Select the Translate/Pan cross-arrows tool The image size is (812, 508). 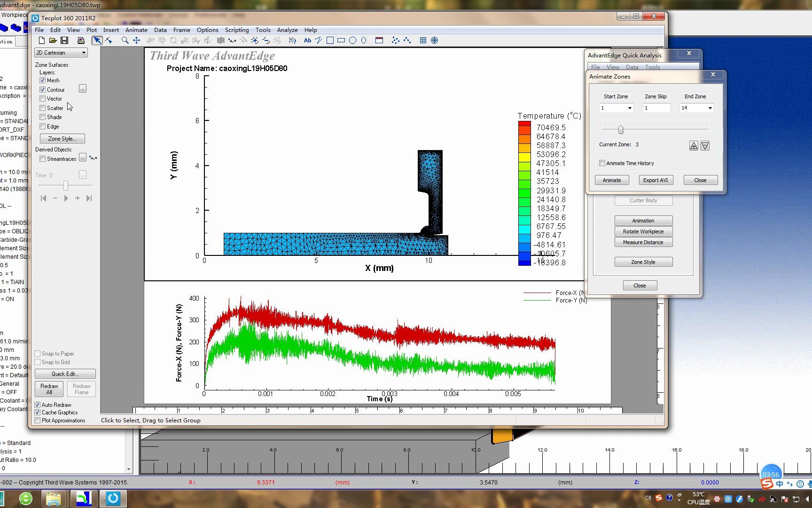tap(136, 40)
